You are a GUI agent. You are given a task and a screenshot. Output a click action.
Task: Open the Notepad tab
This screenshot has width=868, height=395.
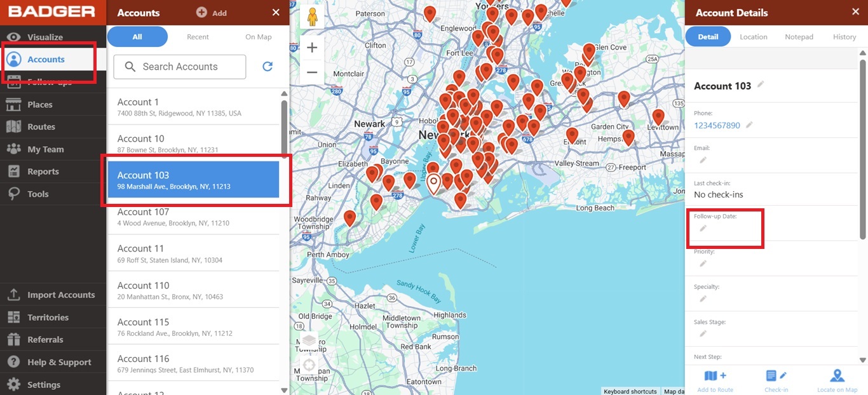799,37
